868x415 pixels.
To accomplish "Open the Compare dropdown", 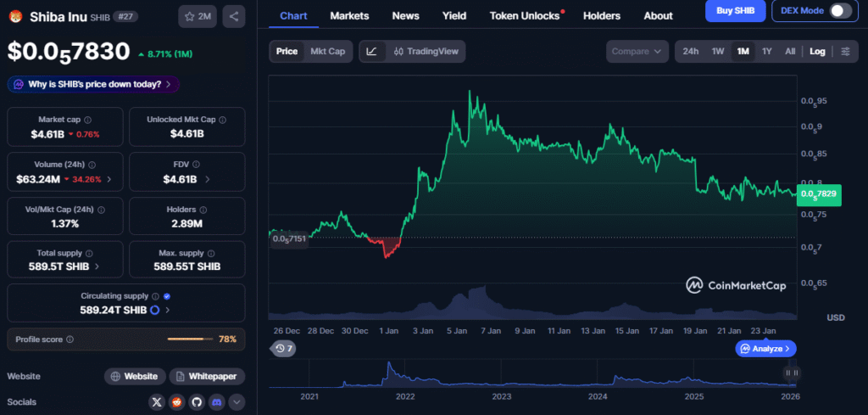I will click(x=637, y=51).
